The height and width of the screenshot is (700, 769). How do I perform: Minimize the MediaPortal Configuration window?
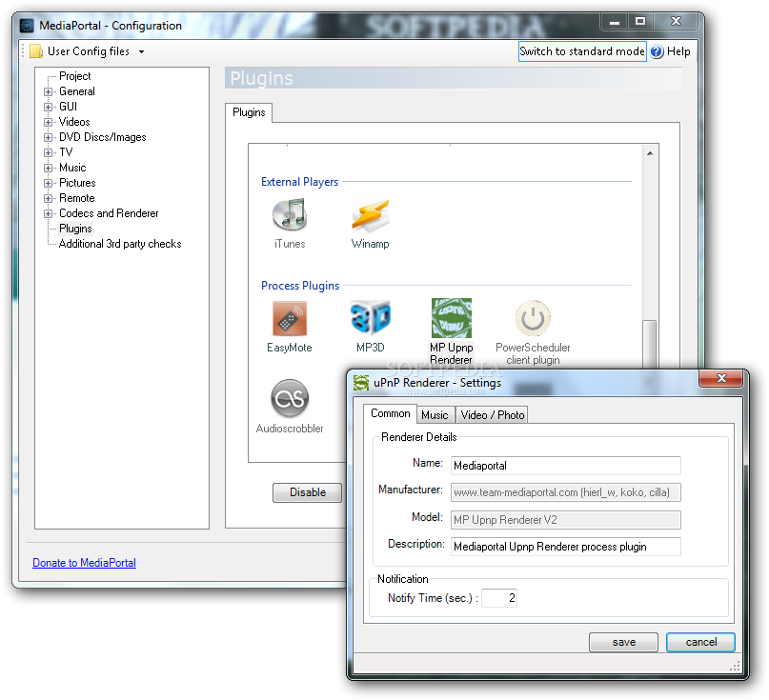[x=615, y=21]
